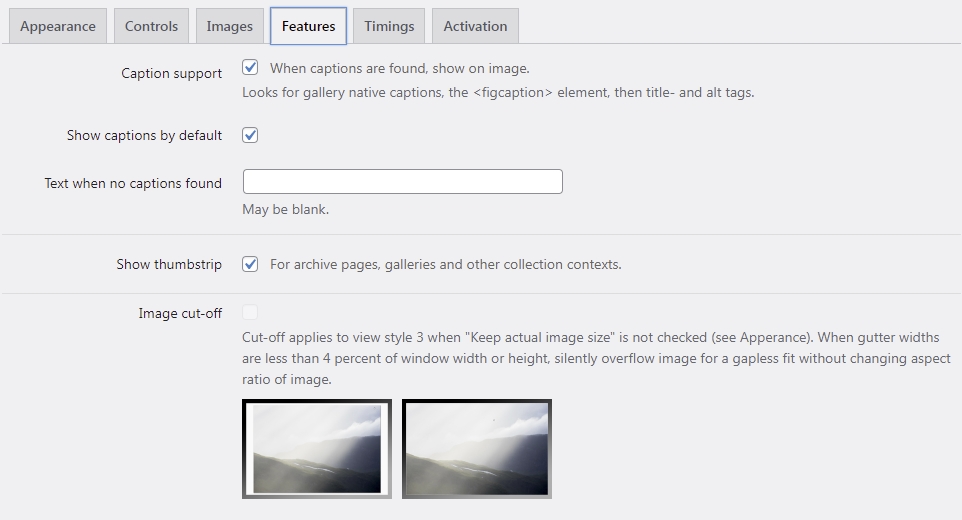The height and width of the screenshot is (520, 962).
Task: Click the left preview image with white gutter
Action: [317, 449]
